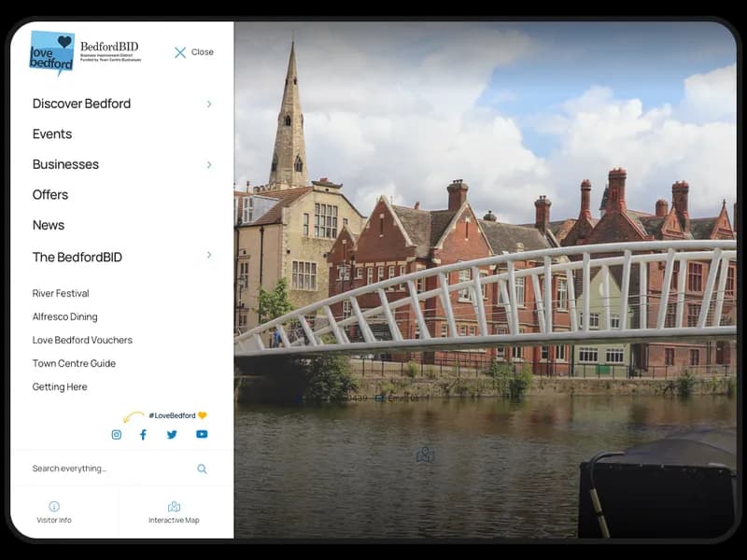Open the Facebook social icon
Image resolution: width=747 pixels, height=560 pixels.
coord(143,434)
